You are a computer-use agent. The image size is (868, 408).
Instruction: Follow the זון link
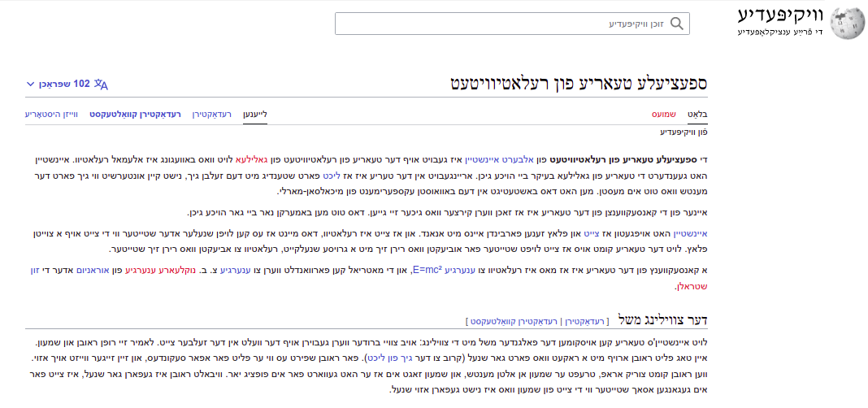click(x=36, y=270)
